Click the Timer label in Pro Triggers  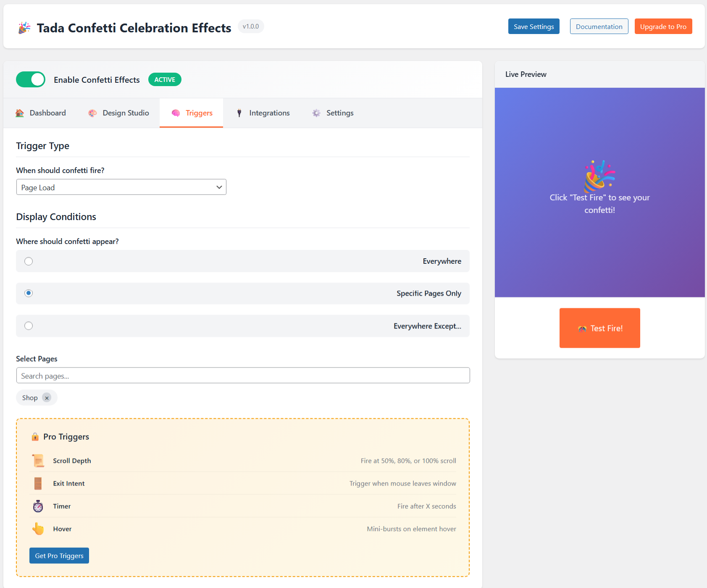tap(62, 506)
